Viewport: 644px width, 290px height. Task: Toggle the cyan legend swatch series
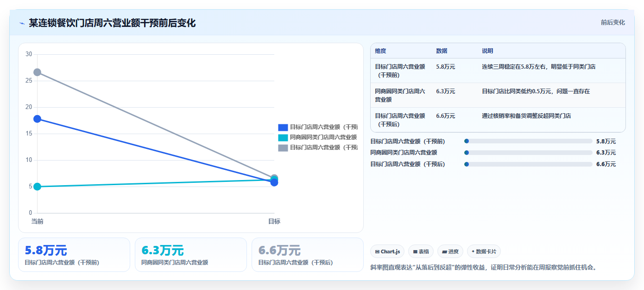(x=283, y=137)
